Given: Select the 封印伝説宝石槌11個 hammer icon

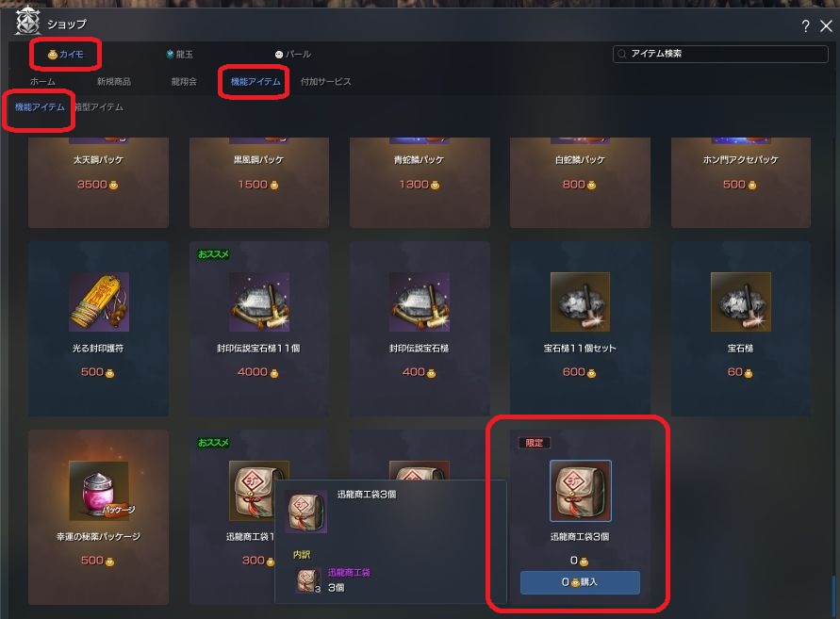Looking at the screenshot, I should (258, 302).
